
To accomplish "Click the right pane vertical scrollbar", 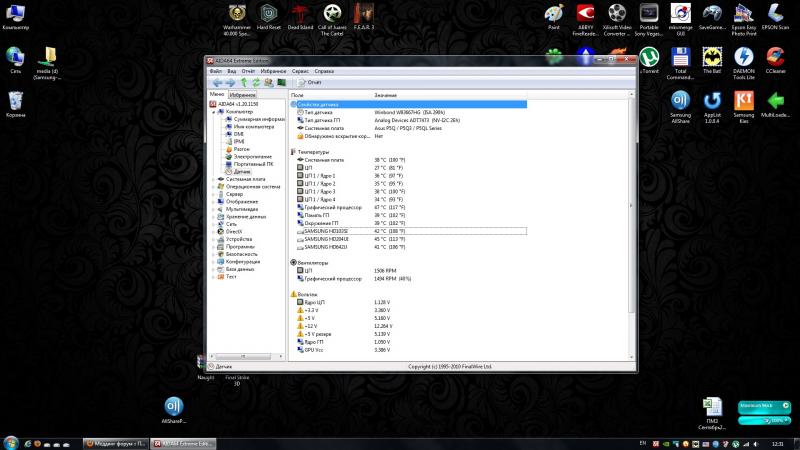I will pyautogui.click(x=632, y=204).
